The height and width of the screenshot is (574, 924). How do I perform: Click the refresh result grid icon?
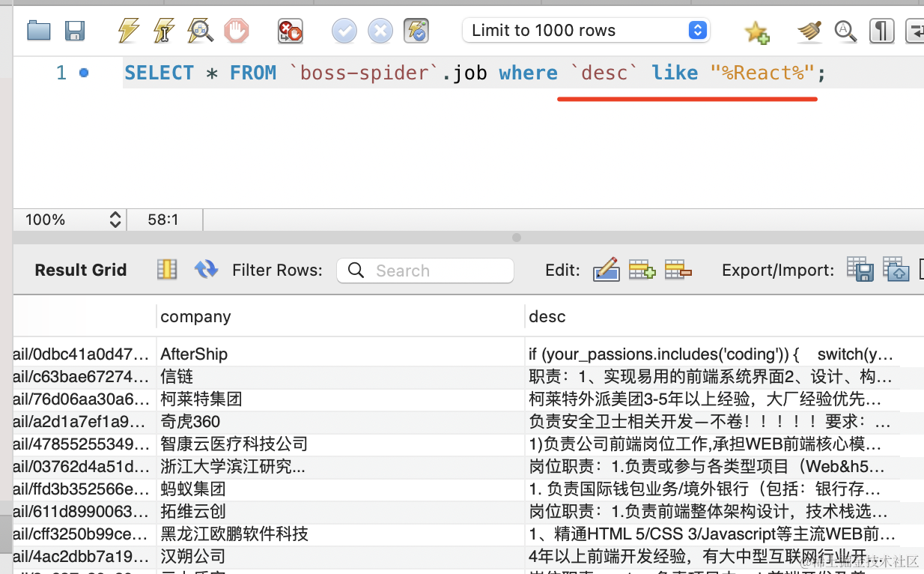coord(206,270)
